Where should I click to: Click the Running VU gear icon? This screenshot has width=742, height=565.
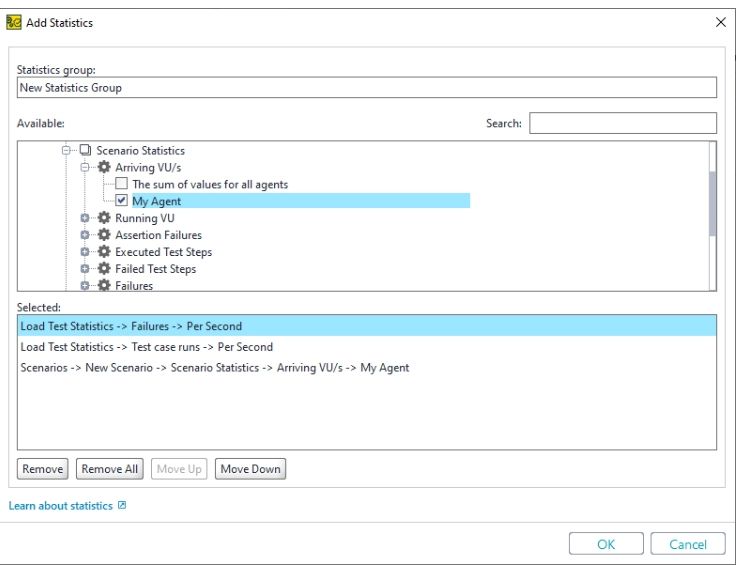coord(104,218)
